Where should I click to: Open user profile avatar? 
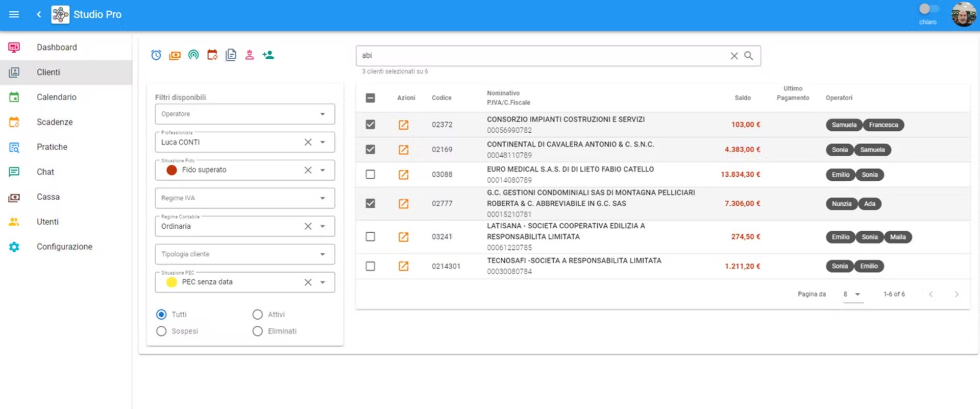tap(963, 14)
